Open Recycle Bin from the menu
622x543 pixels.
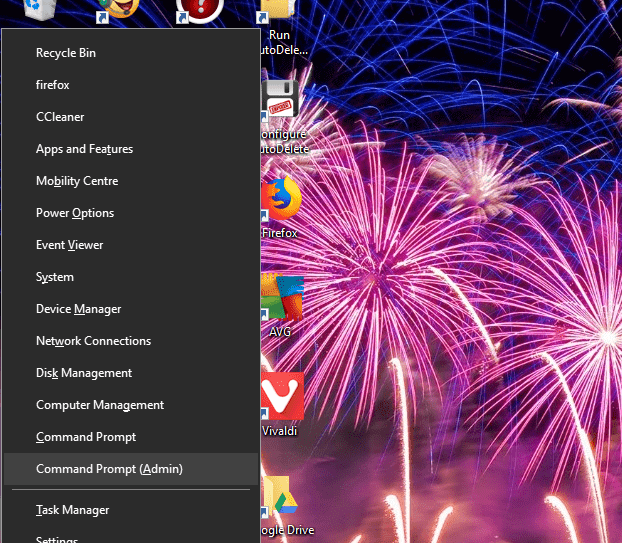click(x=131, y=53)
